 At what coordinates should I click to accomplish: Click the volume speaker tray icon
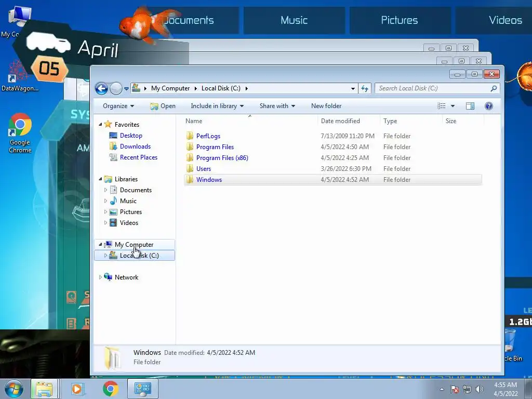480,389
